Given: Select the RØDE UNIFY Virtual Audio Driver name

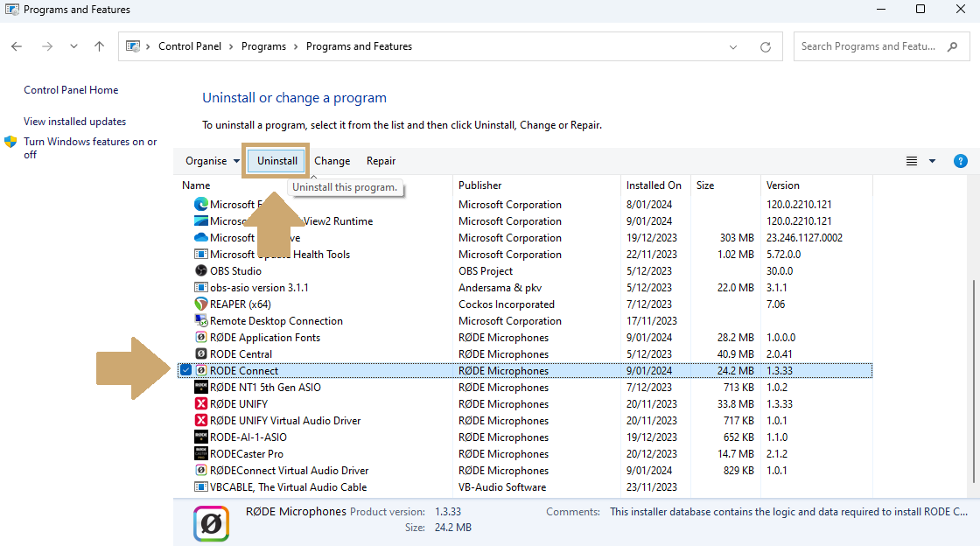Looking at the screenshot, I should (x=285, y=420).
